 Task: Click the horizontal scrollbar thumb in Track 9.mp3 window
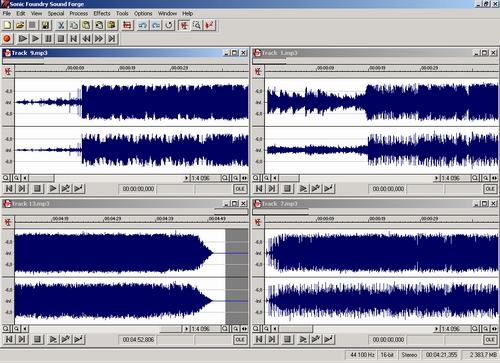(x=41, y=178)
